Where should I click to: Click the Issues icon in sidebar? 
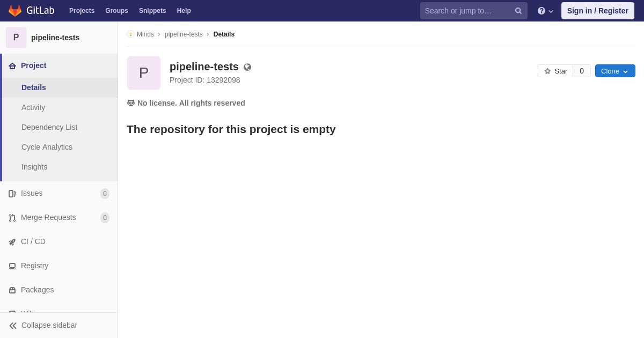point(12,194)
